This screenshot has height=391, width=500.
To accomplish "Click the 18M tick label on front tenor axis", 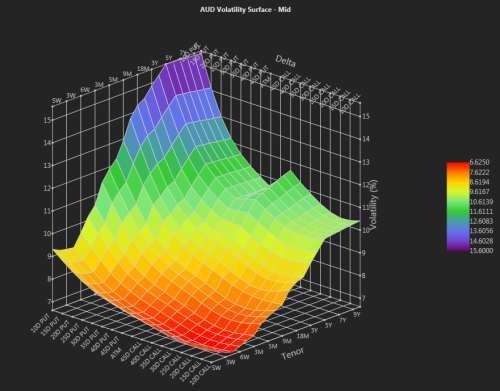I will 303,336.
